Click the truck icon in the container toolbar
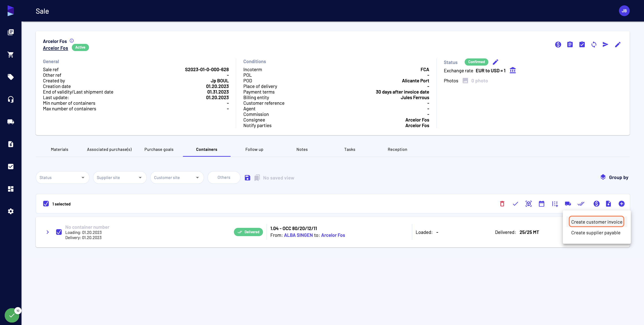This screenshot has height=325, width=644. click(x=568, y=204)
